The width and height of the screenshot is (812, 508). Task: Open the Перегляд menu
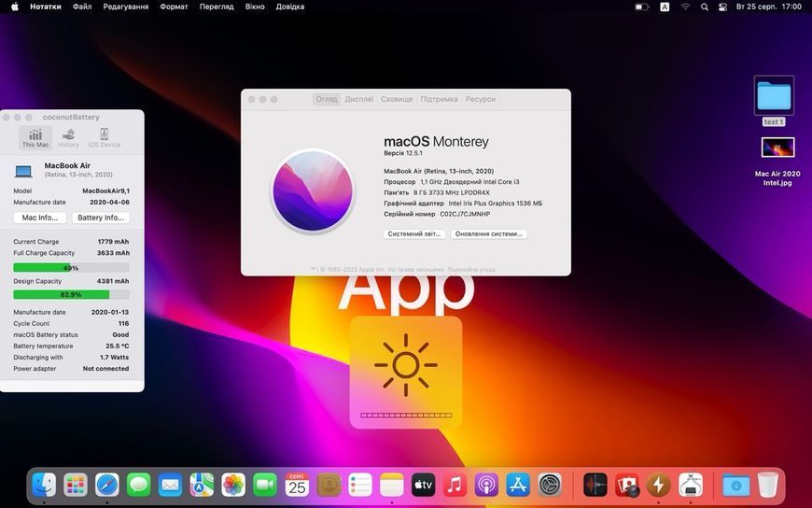pos(217,7)
